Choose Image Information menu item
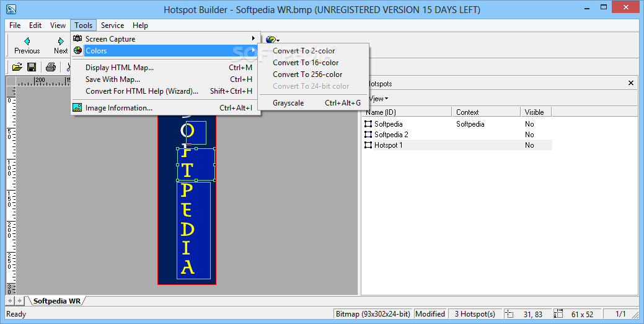 [165, 108]
